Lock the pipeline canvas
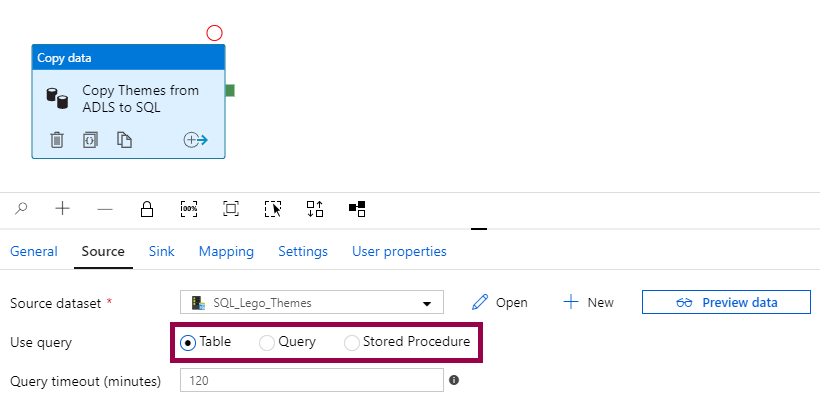 click(147, 208)
